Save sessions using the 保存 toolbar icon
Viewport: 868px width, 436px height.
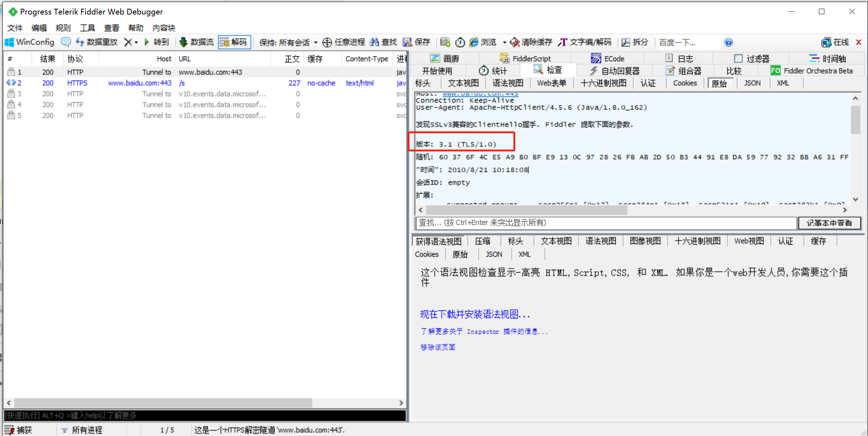[x=416, y=41]
